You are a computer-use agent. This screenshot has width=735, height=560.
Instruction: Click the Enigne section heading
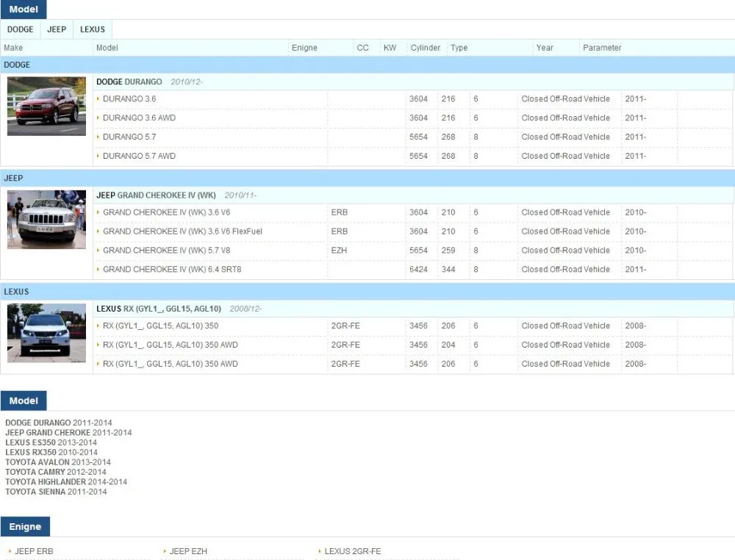click(25, 527)
